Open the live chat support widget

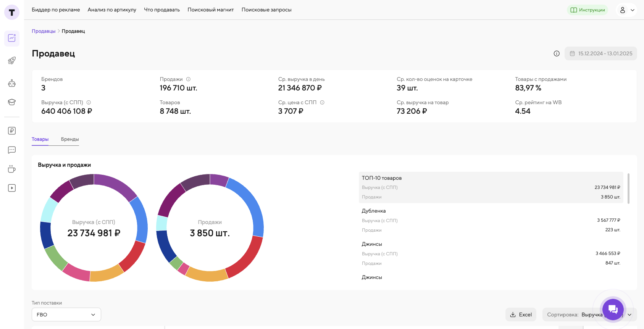pos(613,309)
